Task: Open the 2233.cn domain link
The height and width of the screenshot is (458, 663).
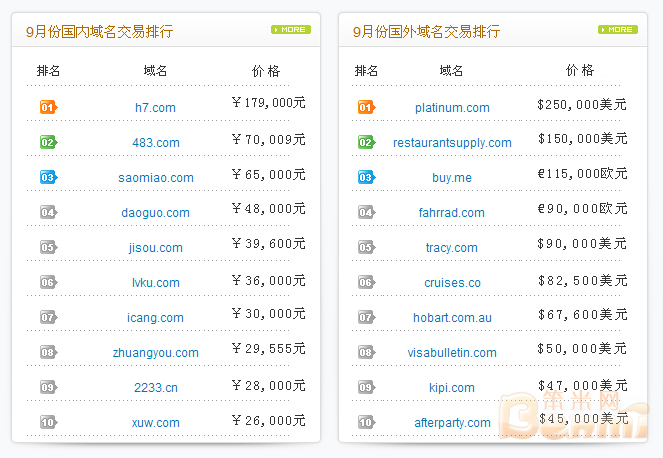Action: (156, 387)
